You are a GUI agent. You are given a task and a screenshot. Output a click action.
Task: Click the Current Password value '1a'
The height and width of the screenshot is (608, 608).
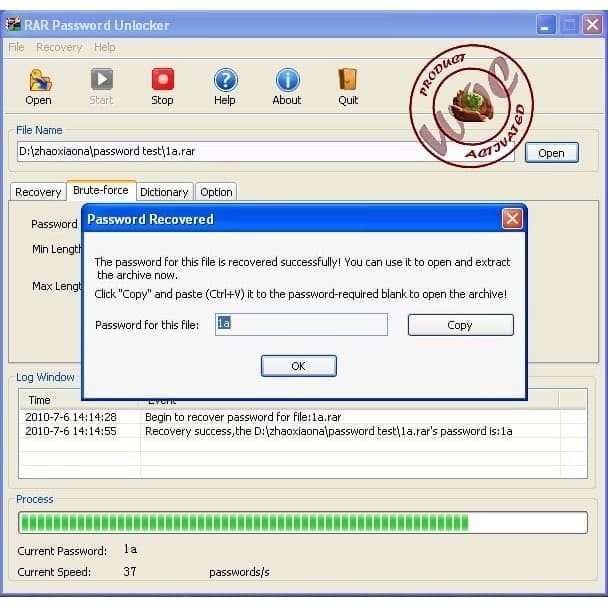[x=130, y=549]
